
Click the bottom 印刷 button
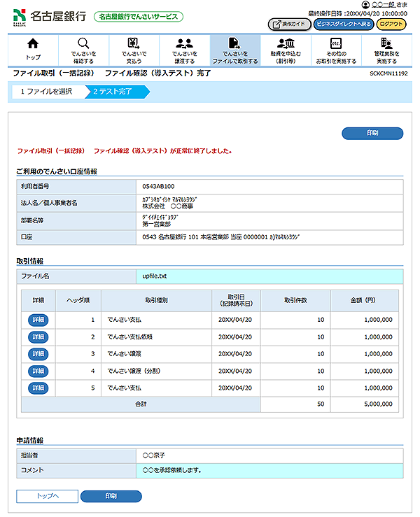coord(111,496)
